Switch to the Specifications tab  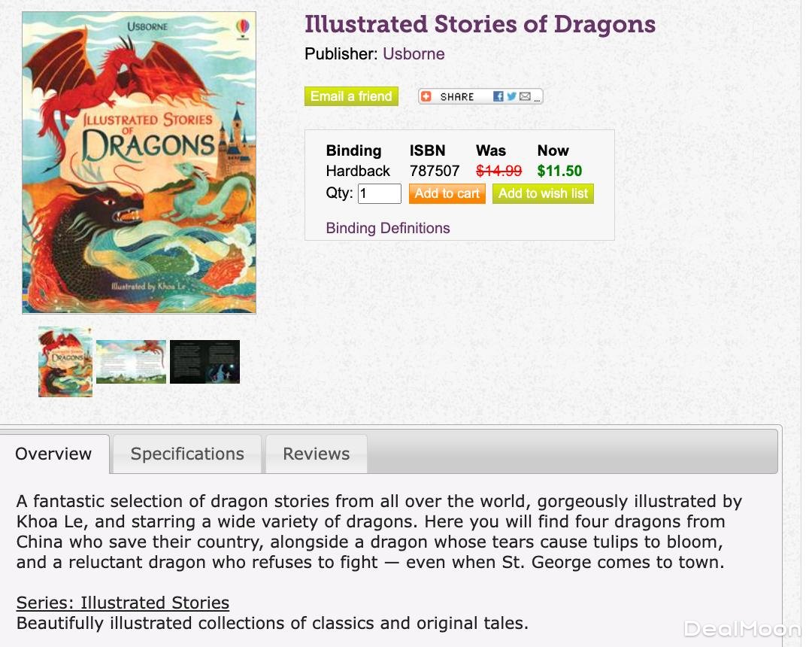[187, 454]
